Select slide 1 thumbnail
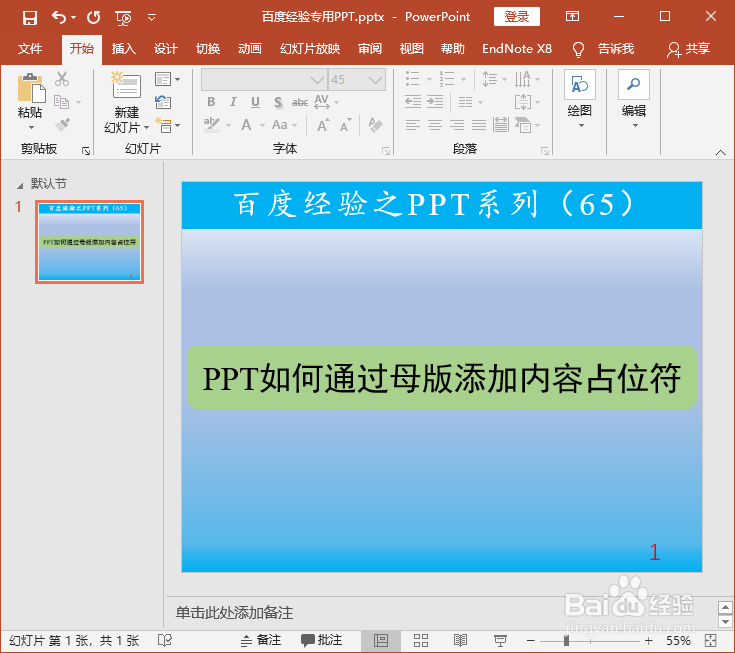This screenshot has width=735, height=653. pyautogui.click(x=90, y=242)
